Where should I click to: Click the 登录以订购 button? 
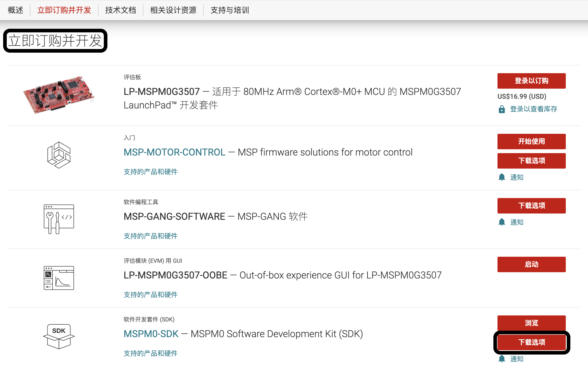point(532,81)
